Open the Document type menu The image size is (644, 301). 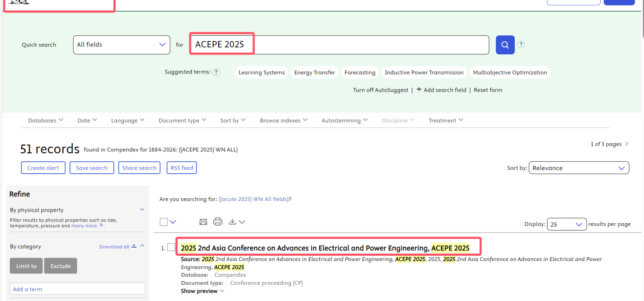[x=182, y=120]
